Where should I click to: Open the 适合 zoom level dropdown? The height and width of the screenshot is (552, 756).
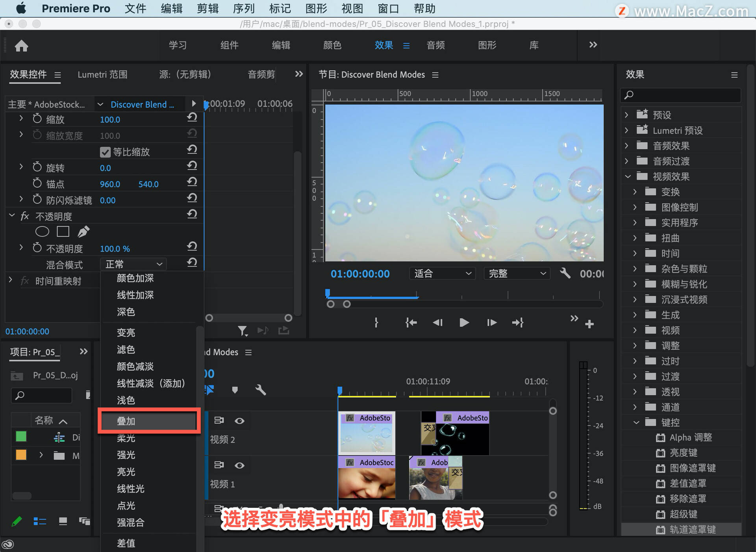point(443,273)
